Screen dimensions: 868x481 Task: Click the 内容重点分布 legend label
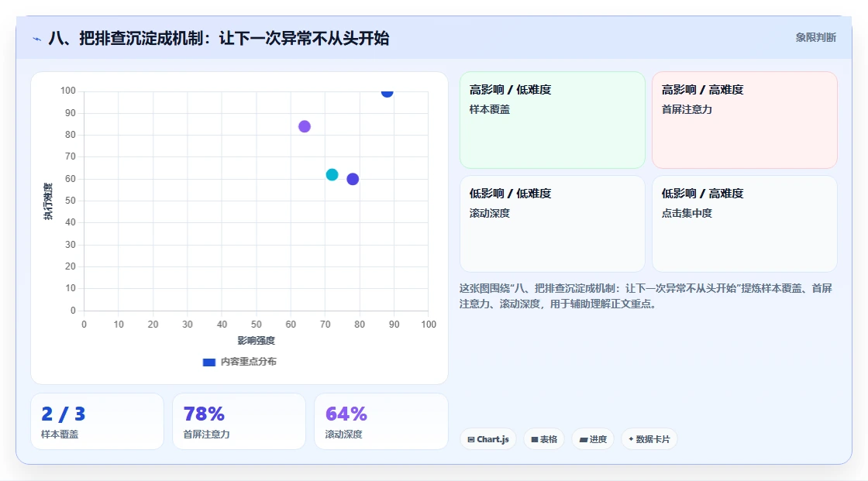click(x=248, y=362)
